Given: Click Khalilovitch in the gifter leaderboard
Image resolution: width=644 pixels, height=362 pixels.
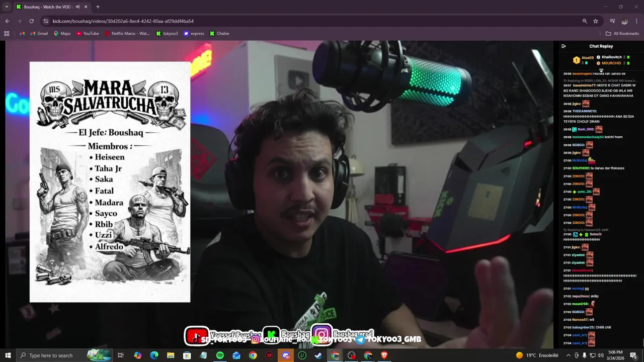Looking at the screenshot, I should [x=612, y=57].
